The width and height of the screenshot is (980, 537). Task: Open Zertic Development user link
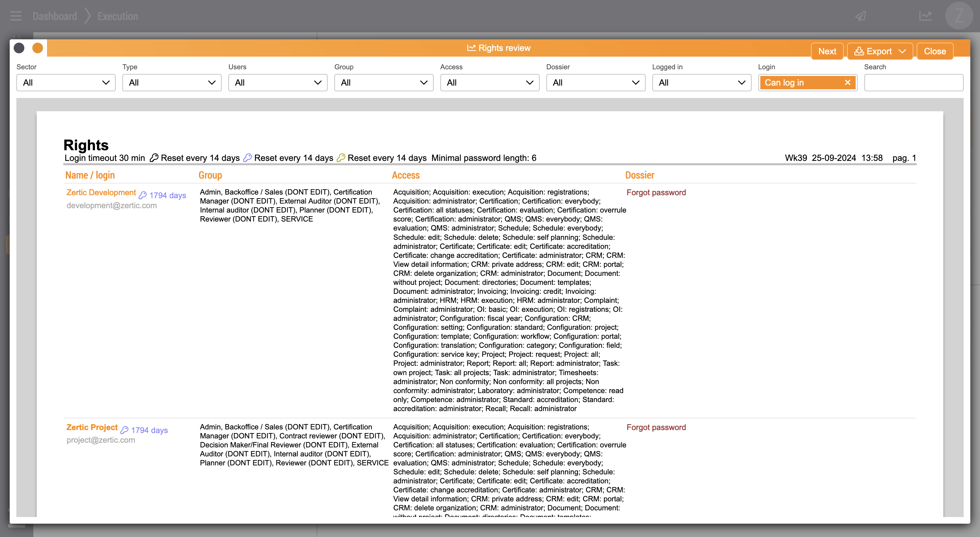pos(101,193)
